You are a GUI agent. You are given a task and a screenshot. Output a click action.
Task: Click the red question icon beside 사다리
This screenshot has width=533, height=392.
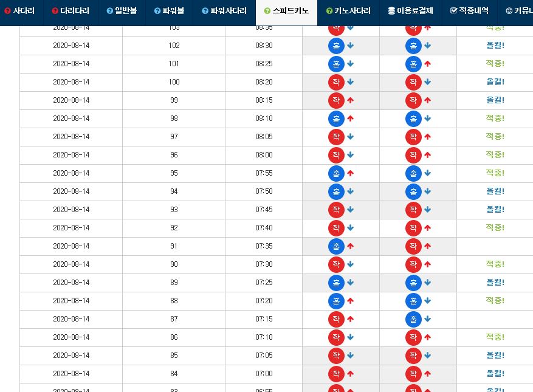[7, 11]
